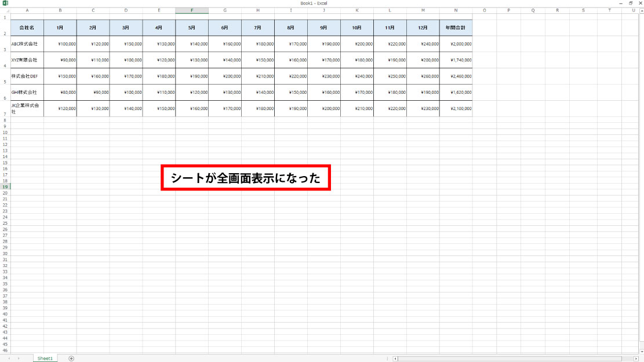
Task: Select column Q header
Action: click(x=533, y=10)
